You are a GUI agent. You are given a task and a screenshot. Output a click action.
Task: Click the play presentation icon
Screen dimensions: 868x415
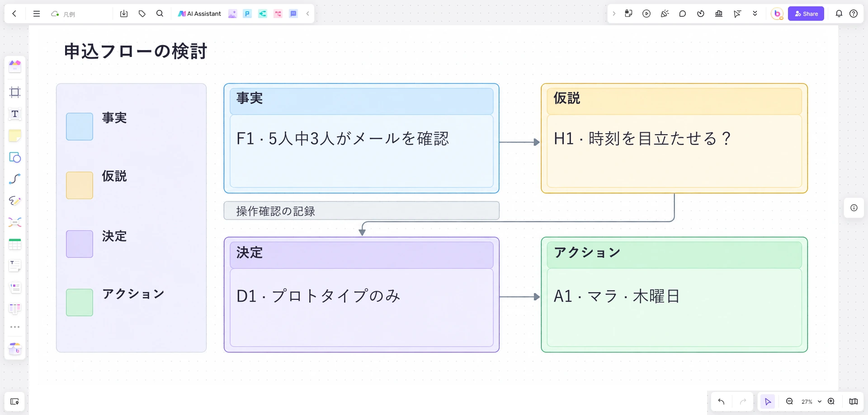(x=646, y=14)
